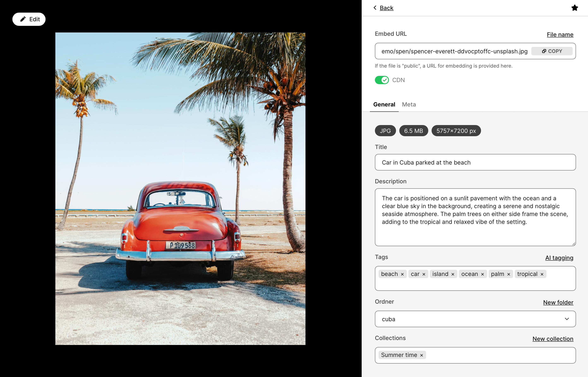Click into the Title input field
Image resolution: width=588 pixels, height=377 pixels.
475,162
